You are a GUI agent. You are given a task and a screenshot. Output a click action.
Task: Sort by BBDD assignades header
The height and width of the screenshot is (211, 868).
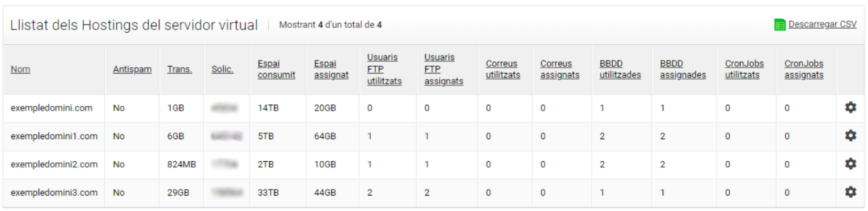click(x=683, y=69)
